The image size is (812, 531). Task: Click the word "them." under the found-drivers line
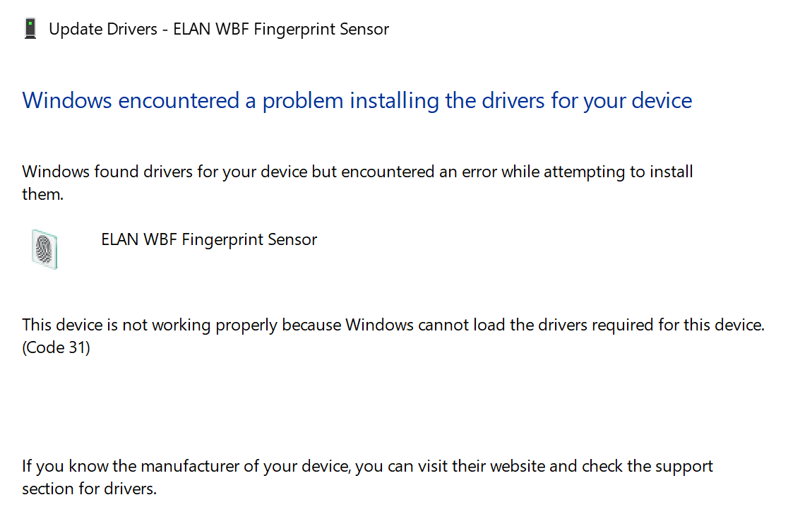point(42,194)
